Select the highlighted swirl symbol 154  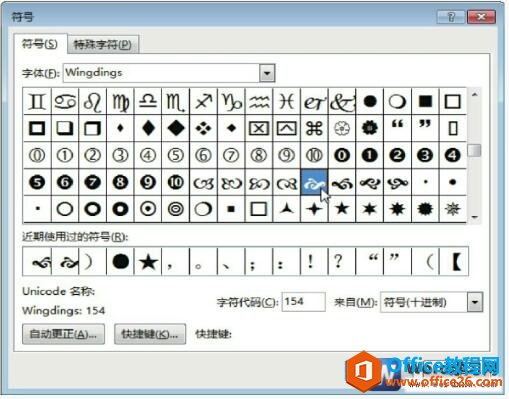[314, 182]
